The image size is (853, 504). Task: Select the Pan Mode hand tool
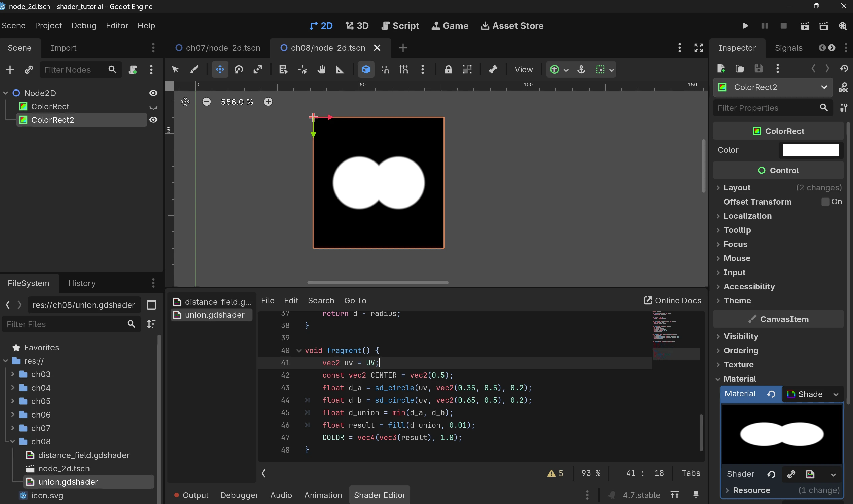pyautogui.click(x=321, y=70)
